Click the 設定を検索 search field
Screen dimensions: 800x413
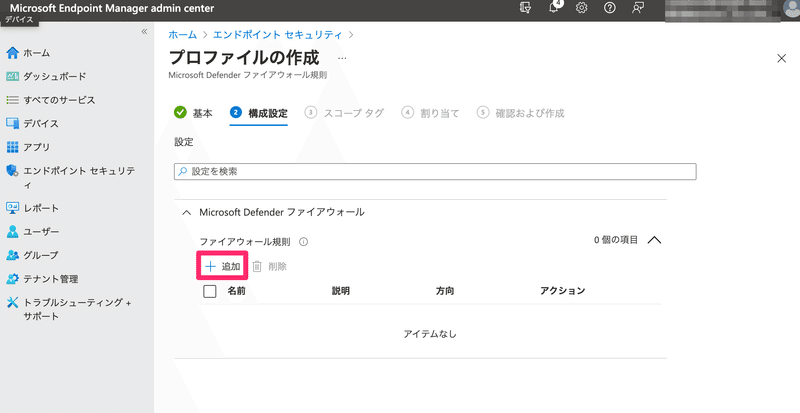click(435, 172)
